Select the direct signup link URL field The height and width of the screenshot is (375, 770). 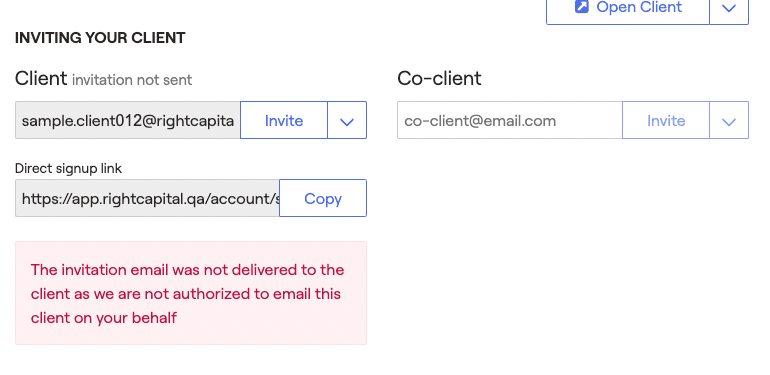147,198
